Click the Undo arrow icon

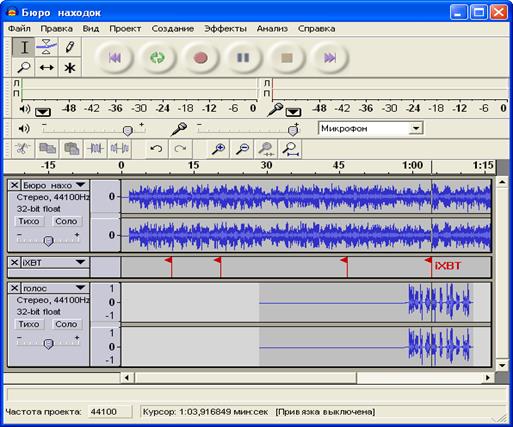click(x=156, y=148)
